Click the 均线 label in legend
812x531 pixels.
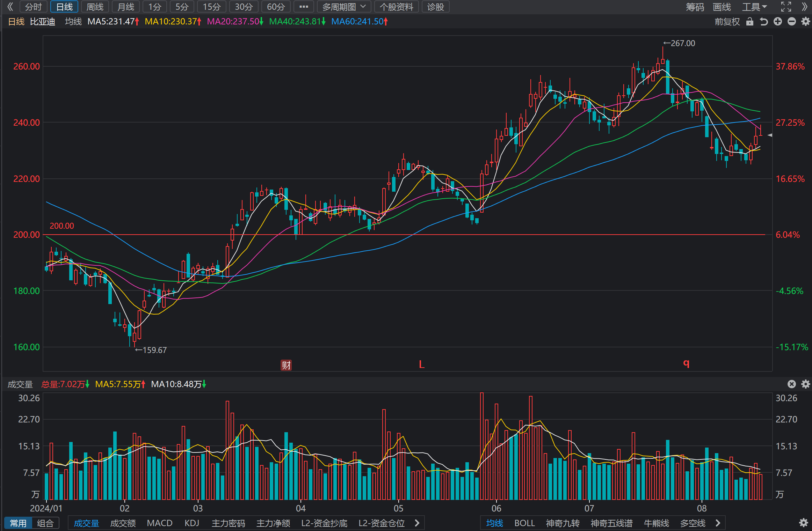(73, 22)
